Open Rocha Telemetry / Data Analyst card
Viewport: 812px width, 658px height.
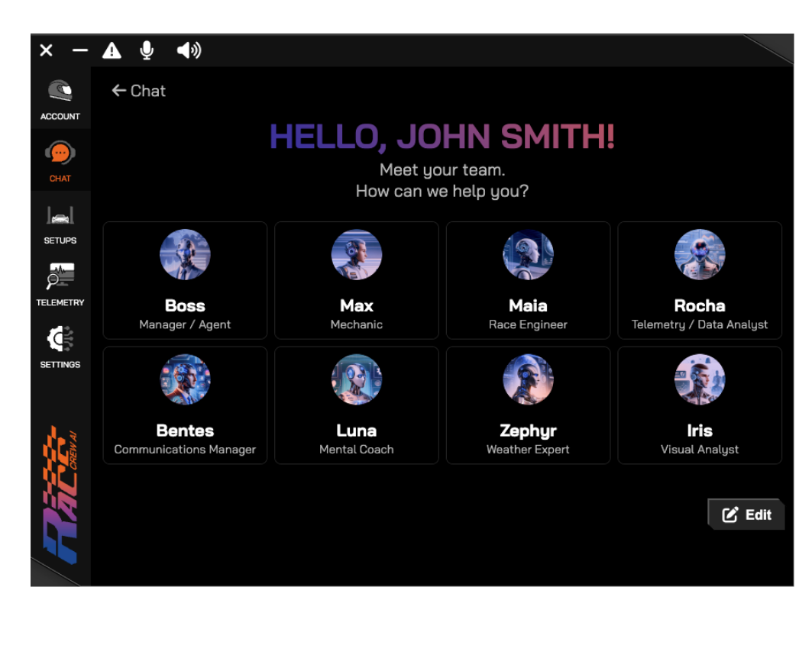700,280
